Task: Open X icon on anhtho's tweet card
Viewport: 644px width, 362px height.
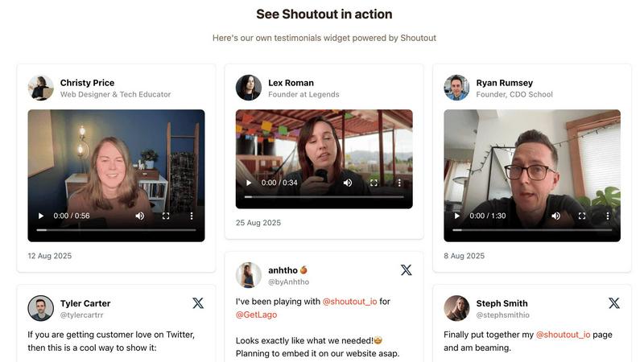Action: [406, 270]
